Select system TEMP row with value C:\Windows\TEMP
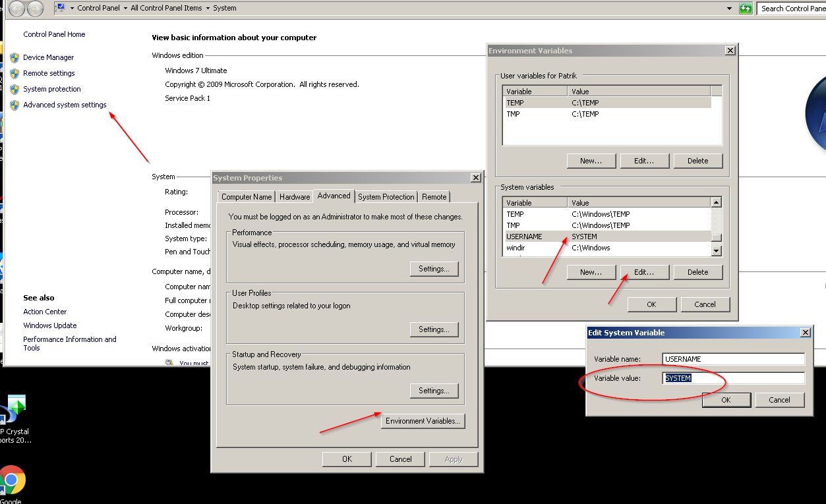Viewport: 826px width, 504px height. coord(607,214)
